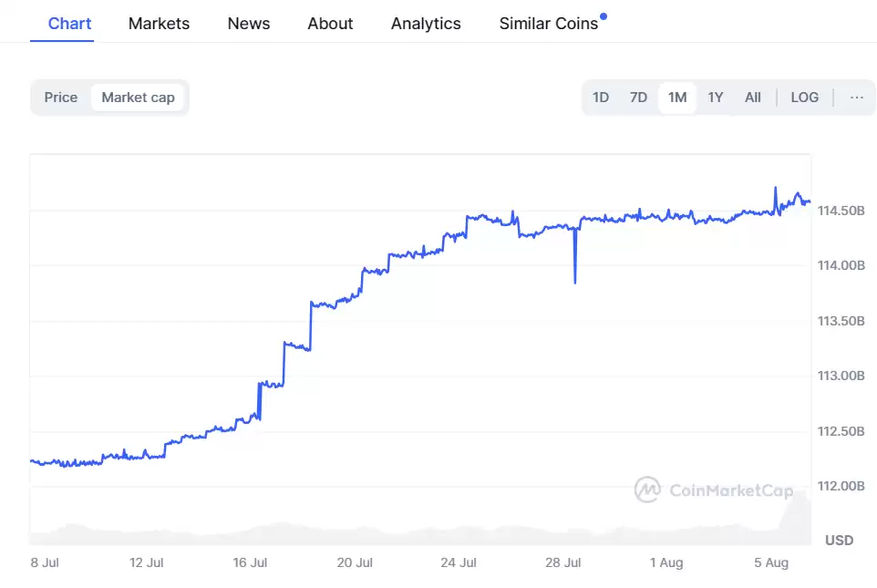Open the Analytics tab
Screen dimensions: 877x588
tap(426, 24)
